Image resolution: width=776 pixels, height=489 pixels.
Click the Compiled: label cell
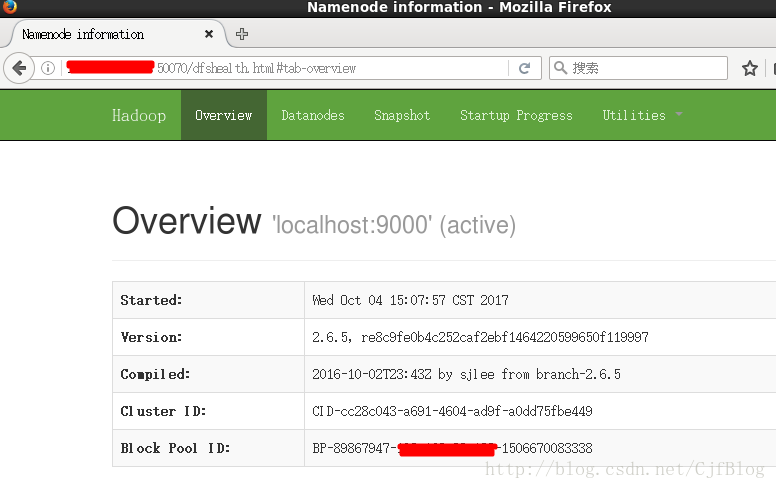(x=208, y=374)
